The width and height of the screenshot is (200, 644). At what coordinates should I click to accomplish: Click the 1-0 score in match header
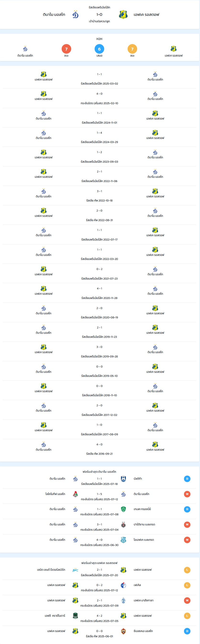(99, 15)
